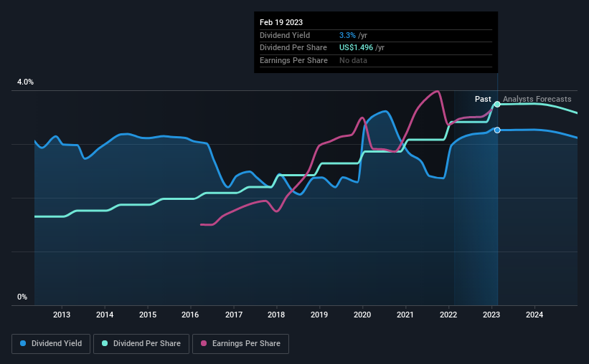Click the Analysts Forecasts label
The image size is (589, 364).
click(x=537, y=99)
